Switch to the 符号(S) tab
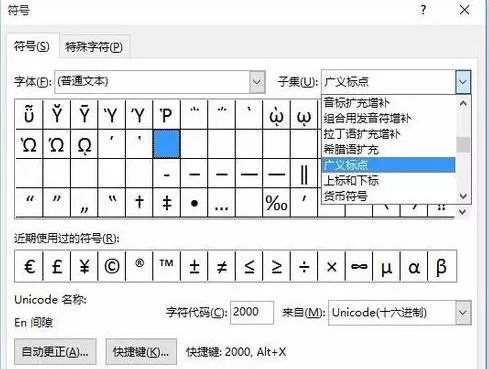Image resolution: width=489 pixels, height=369 pixels. 32,46
